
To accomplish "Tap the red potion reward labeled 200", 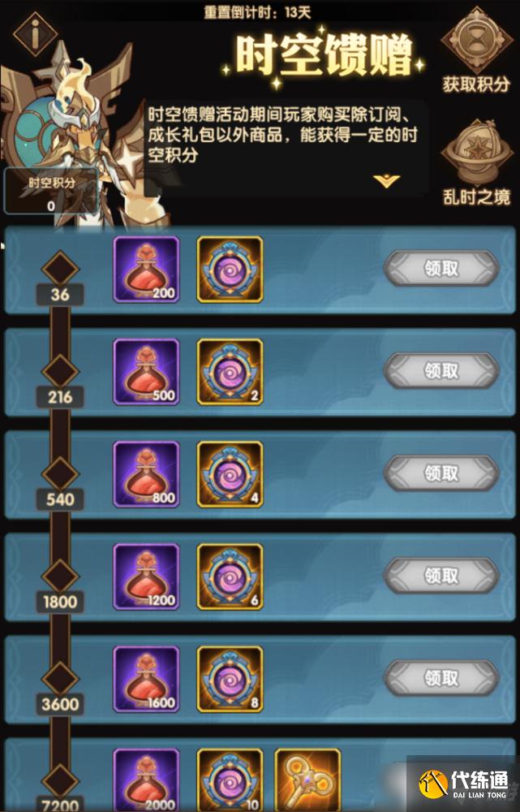I will point(147,270).
